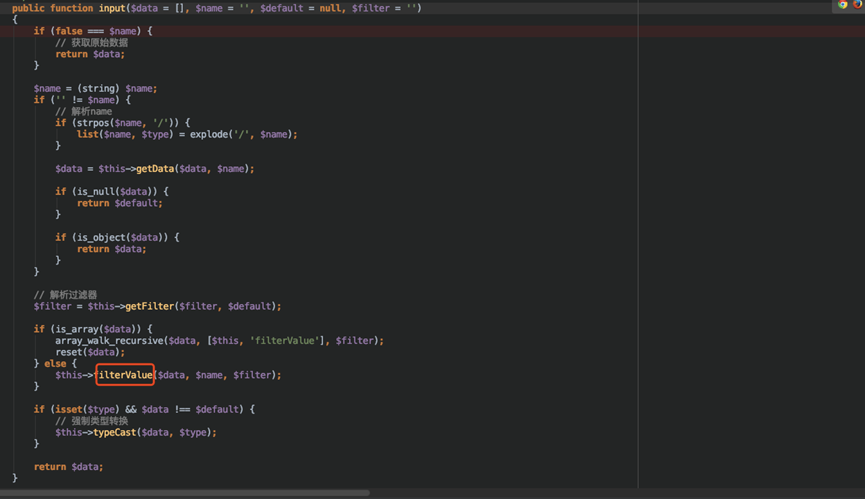
Task: Click the 'list' keyword
Action: pyautogui.click(x=87, y=135)
